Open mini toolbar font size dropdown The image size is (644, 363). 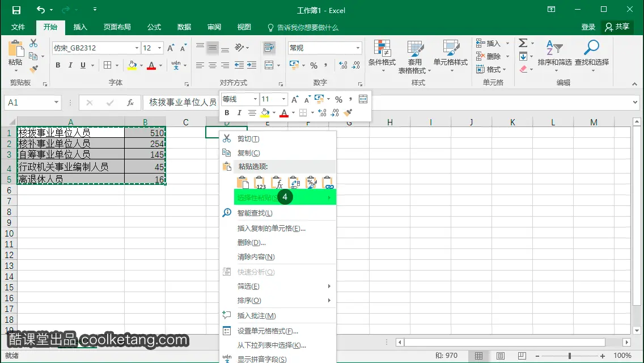[x=283, y=99]
